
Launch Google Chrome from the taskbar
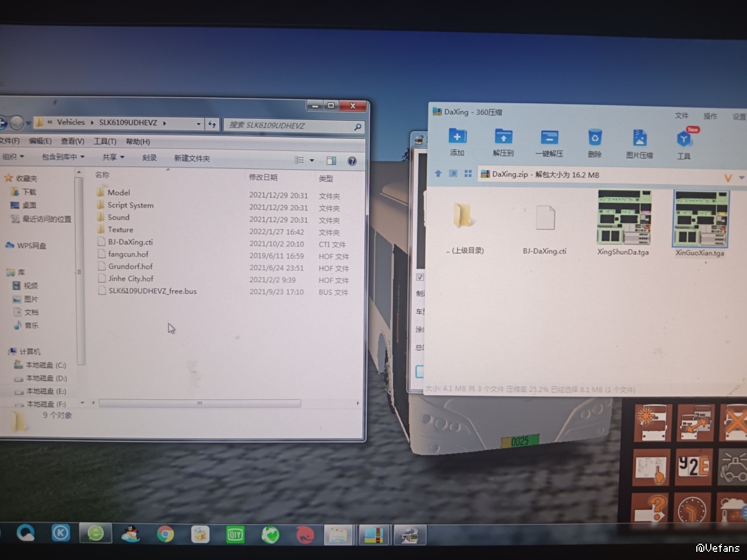pyautogui.click(x=165, y=534)
